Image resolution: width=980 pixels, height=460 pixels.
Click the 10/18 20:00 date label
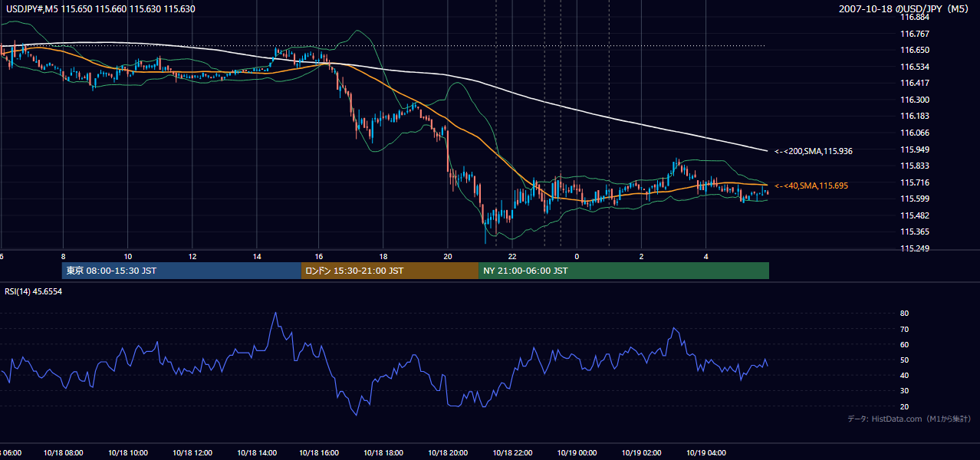coord(448,453)
